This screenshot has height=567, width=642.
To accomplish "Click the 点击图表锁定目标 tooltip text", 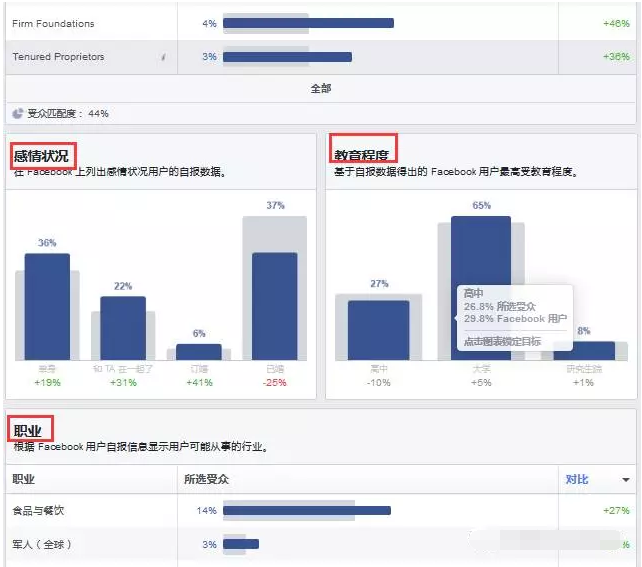I will point(502,341).
